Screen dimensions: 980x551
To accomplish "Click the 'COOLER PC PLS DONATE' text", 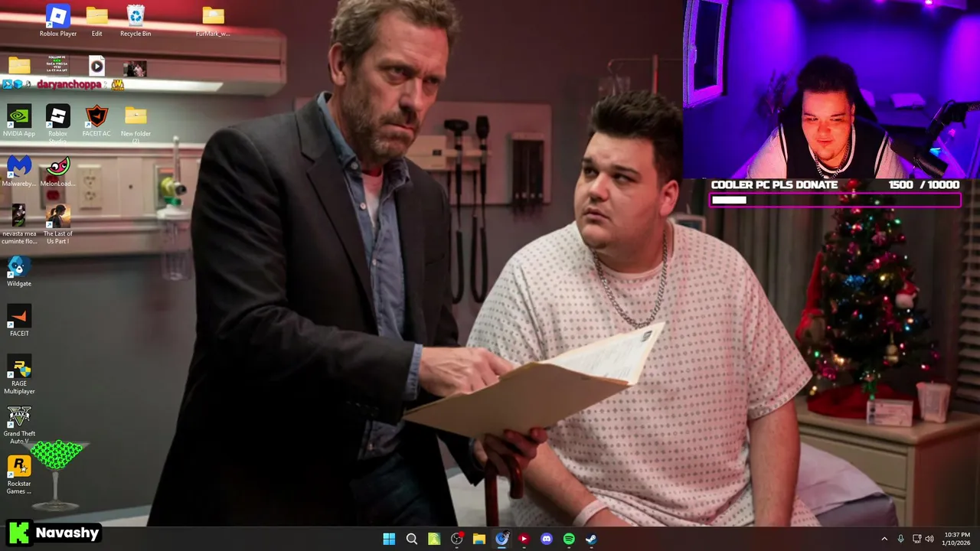I will pyautogui.click(x=774, y=184).
